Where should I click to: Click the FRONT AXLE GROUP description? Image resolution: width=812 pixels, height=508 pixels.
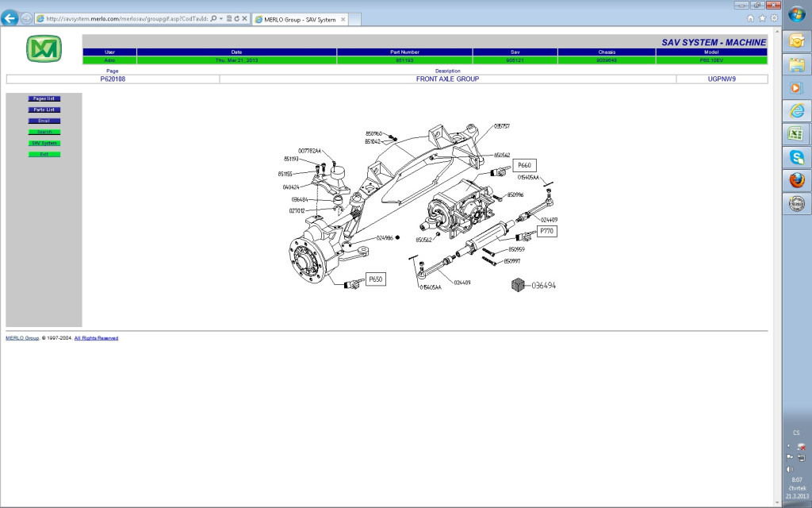[x=447, y=79]
